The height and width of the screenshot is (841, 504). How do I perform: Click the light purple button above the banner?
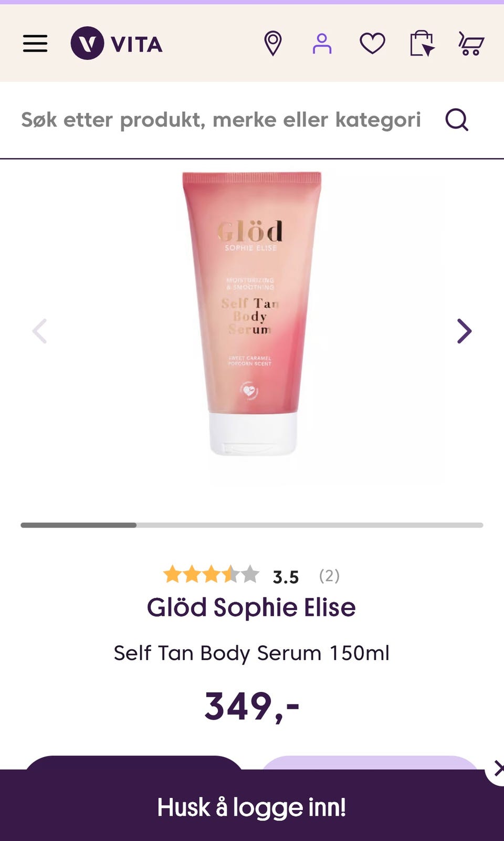(370, 762)
